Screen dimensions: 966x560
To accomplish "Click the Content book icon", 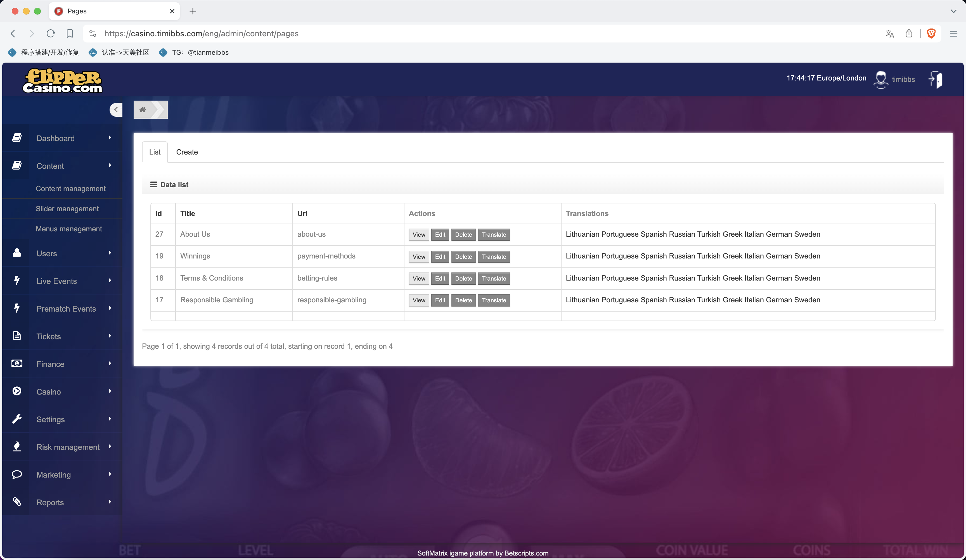I will [x=16, y=165].
